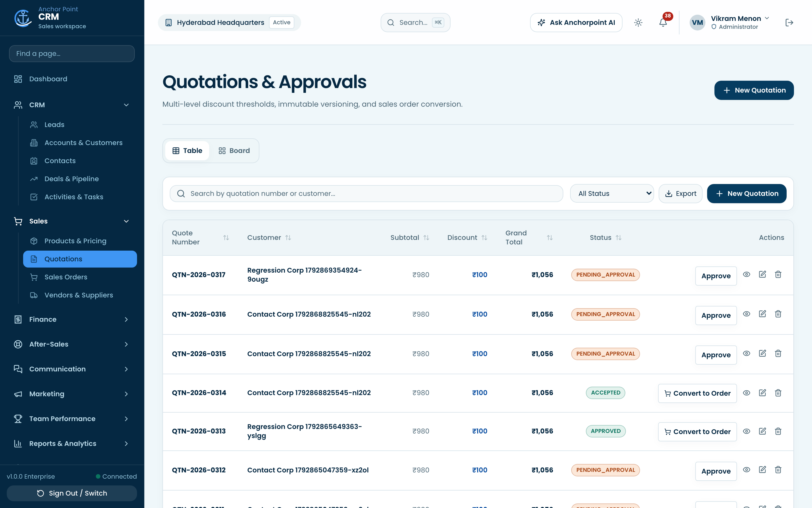812x508 pixels.
Task: Sort by Quote Number column arrows
Action: click(x=226, y=238)
